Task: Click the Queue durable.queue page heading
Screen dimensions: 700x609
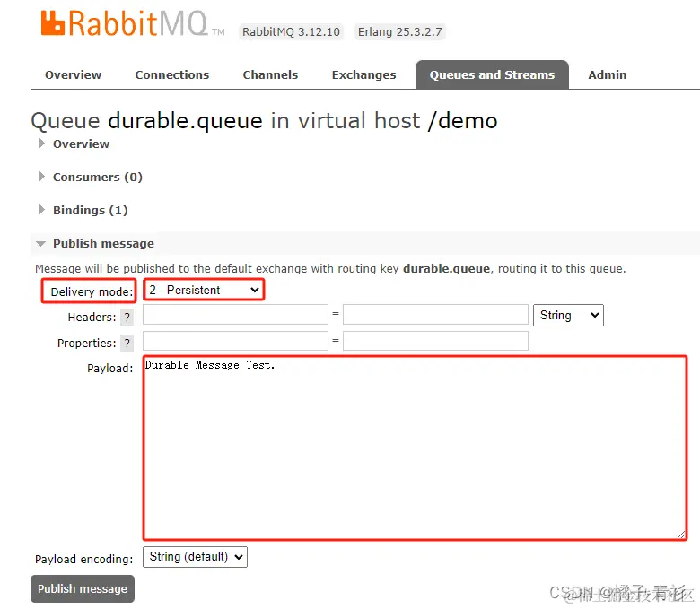Action: 264,120
